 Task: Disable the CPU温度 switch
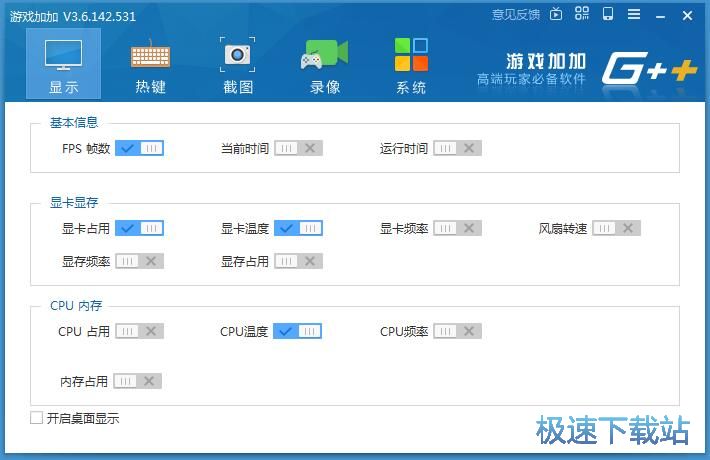coord(297,331)
